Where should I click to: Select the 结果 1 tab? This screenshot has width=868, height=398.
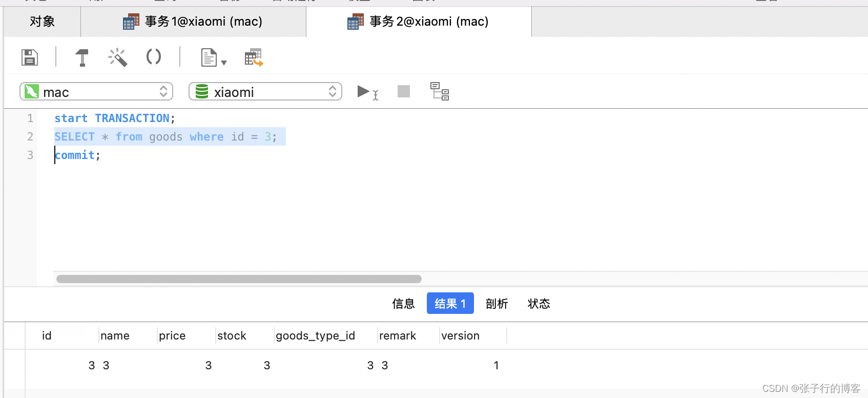point(450,304)
